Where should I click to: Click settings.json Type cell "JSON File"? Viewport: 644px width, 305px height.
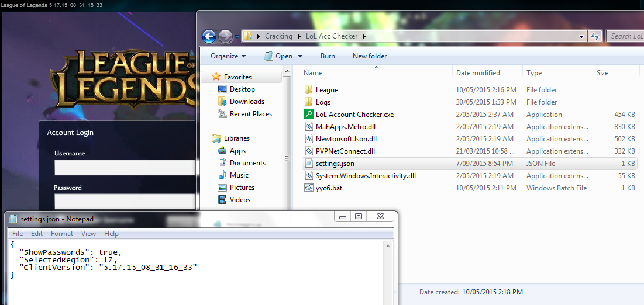[541, 164]
